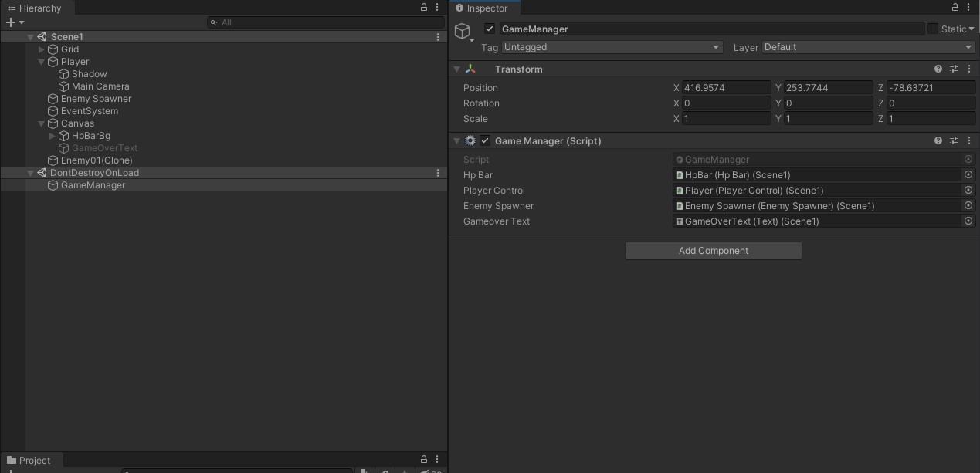The height and width of the screenshot is (473, 980).
Task: Open the Inspector panel three-dot menu
Action: (969, 7)
